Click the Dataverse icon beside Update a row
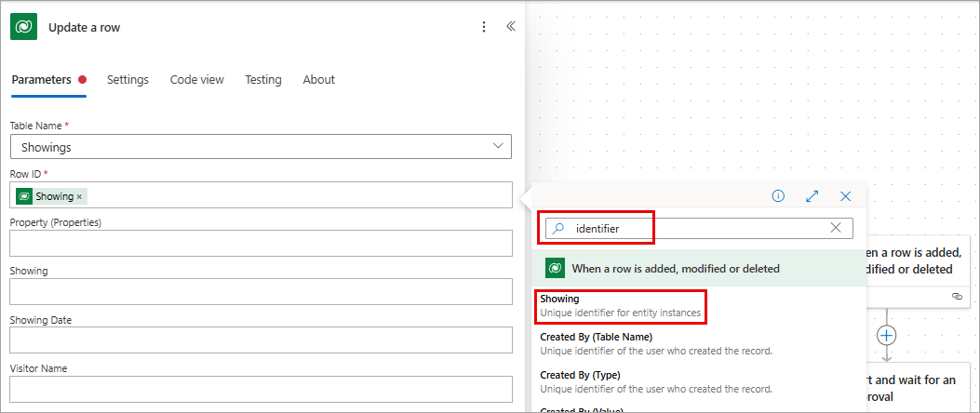This screenshot has width=980, height=413. click(x=24, y=27)
